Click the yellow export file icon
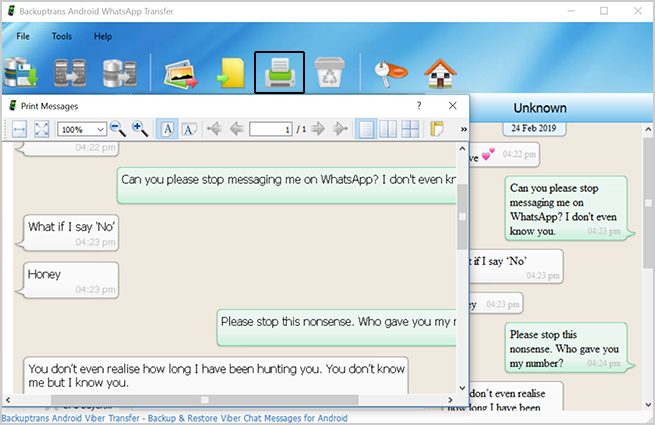 coord(231,72)
